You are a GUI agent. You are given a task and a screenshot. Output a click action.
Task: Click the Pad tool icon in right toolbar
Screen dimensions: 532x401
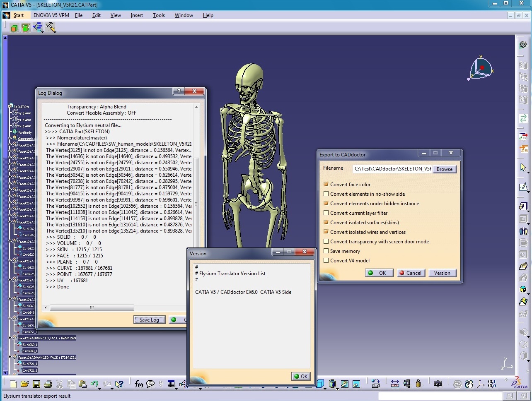[x=523, y=206]
